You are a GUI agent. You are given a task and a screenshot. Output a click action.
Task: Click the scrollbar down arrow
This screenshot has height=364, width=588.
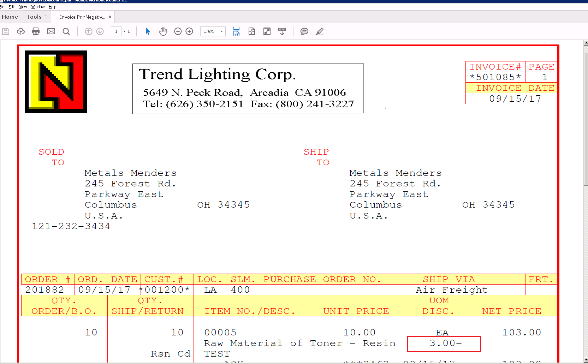click(x=586, y=359)
